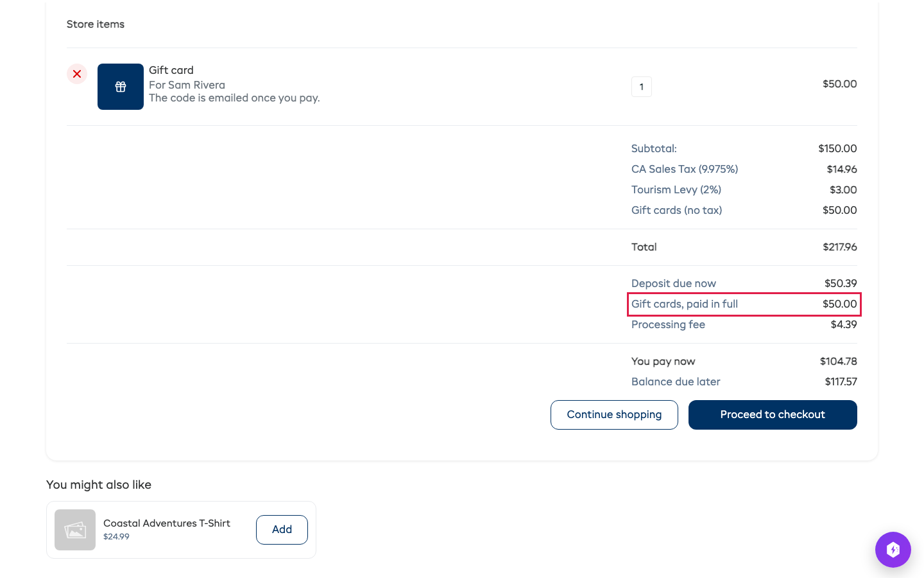This screenshot has height=578, width=924.
Task: Click Continue shopping button
Action: [x=614, y=415]
